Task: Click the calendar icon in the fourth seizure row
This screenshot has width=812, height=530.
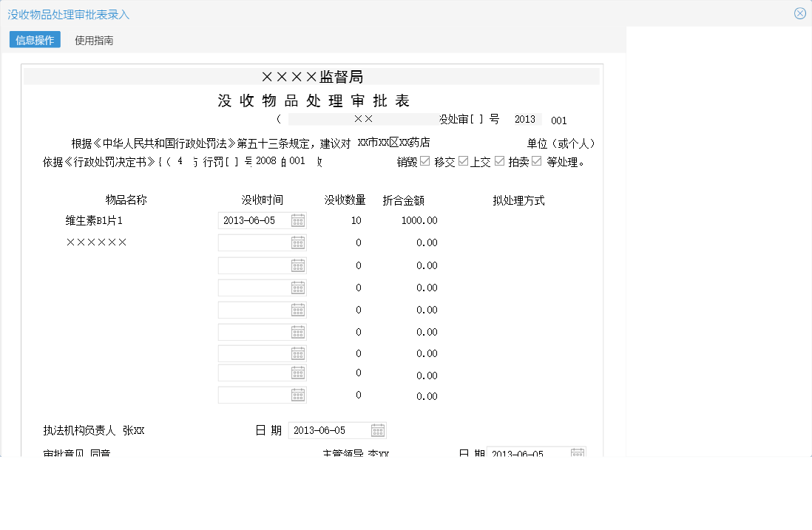Action: pyautogui.click(x=298, y=287)
